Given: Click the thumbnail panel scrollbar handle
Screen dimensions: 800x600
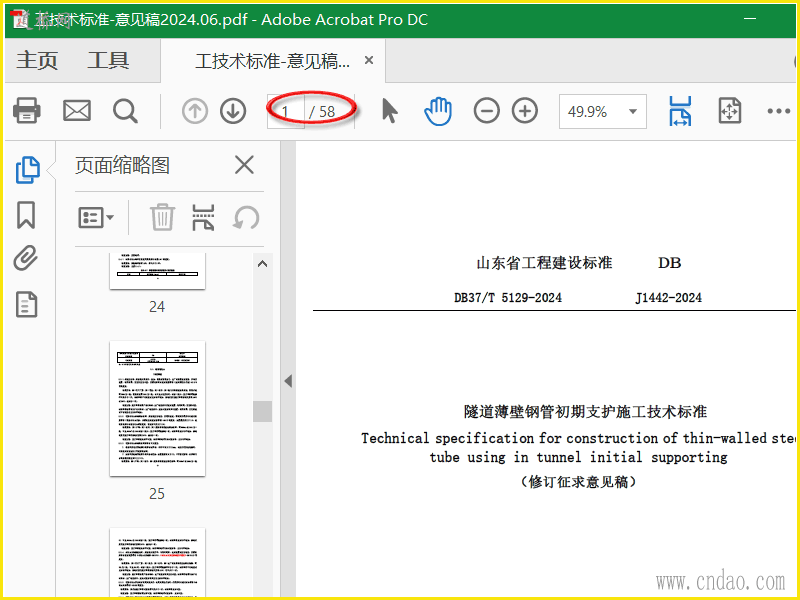Looking at the screenshot, I should (x=262, y=411).
